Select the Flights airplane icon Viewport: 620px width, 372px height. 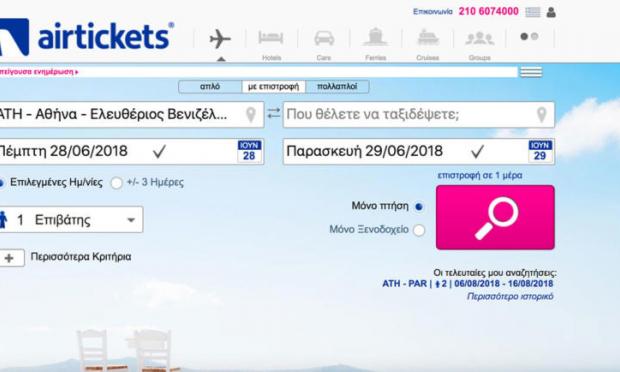coord(220,39)
